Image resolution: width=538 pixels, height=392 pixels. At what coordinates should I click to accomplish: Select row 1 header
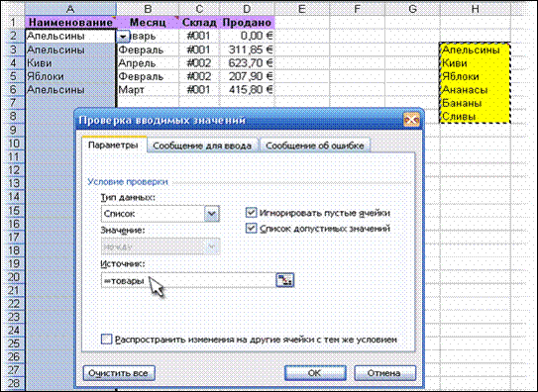[x=13, y=23]
